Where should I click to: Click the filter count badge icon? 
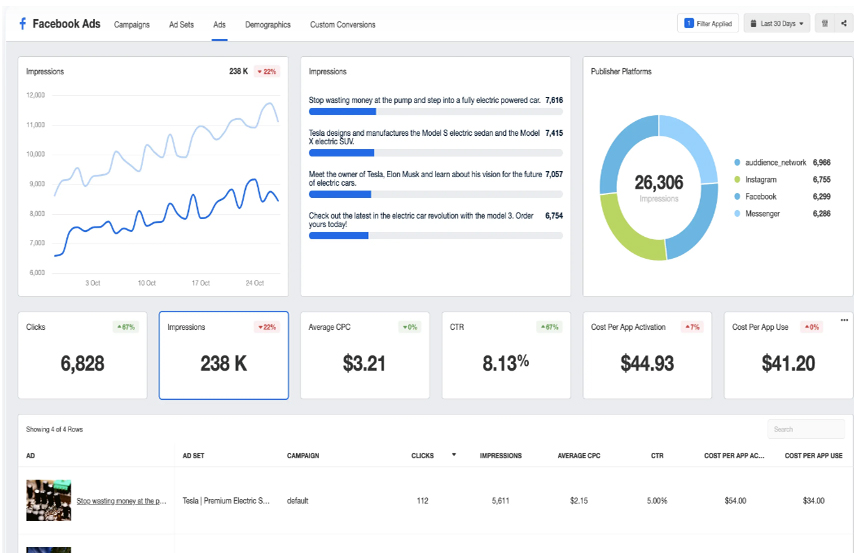[688, 23]
